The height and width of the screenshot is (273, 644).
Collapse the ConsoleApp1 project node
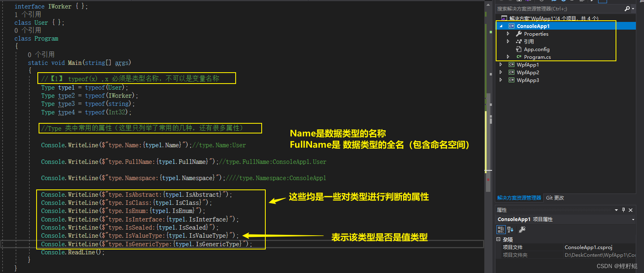point(501,26)
